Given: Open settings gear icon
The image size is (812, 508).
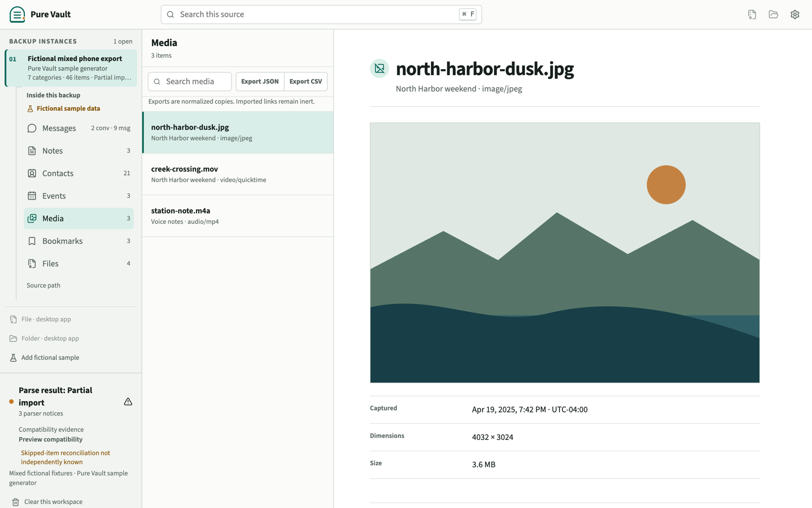Looking at the screenshot, I should (795, 15).
